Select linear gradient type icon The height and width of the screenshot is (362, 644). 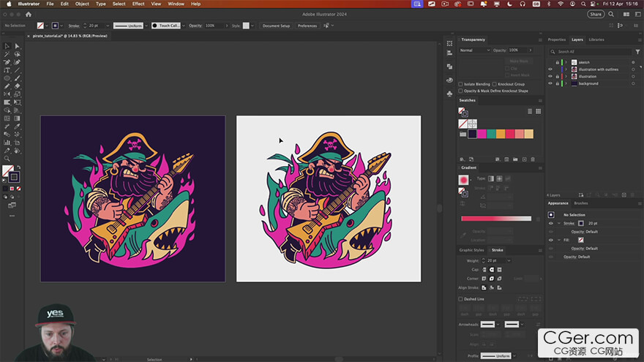[x=491, y=178]
